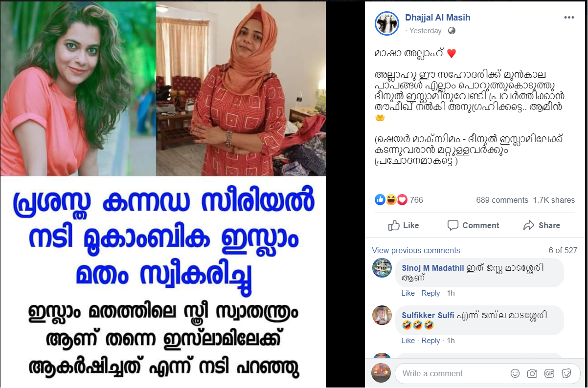Share this post using Share button
588x388 pixels.
tap(542, 225)
